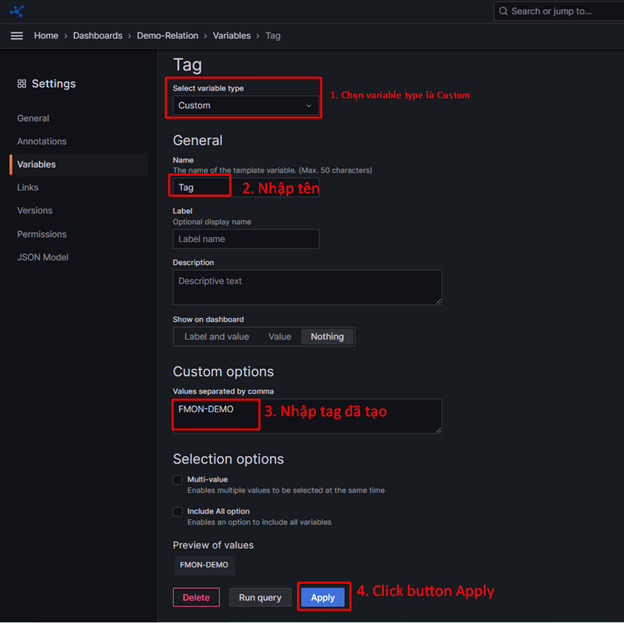The height and width of the screenshot is (623, 624).
Task: Open the General settings section
Action: pyautogui.click(x=33, y=118)
